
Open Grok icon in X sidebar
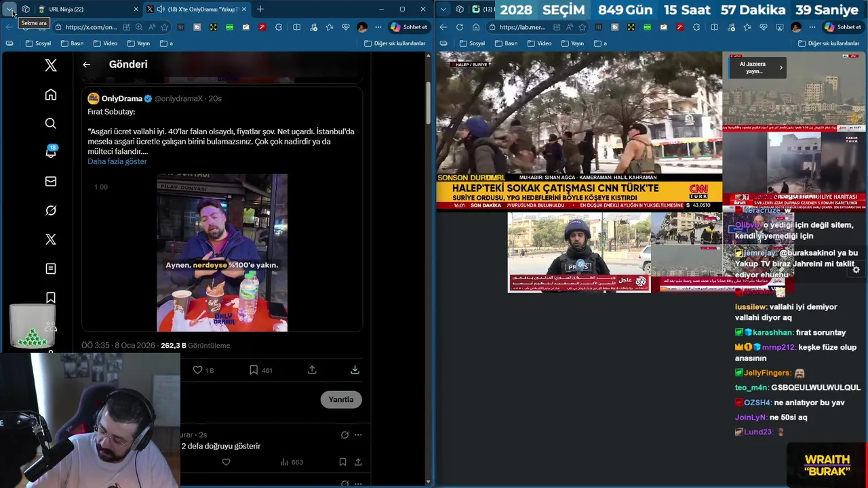(51, 211)
